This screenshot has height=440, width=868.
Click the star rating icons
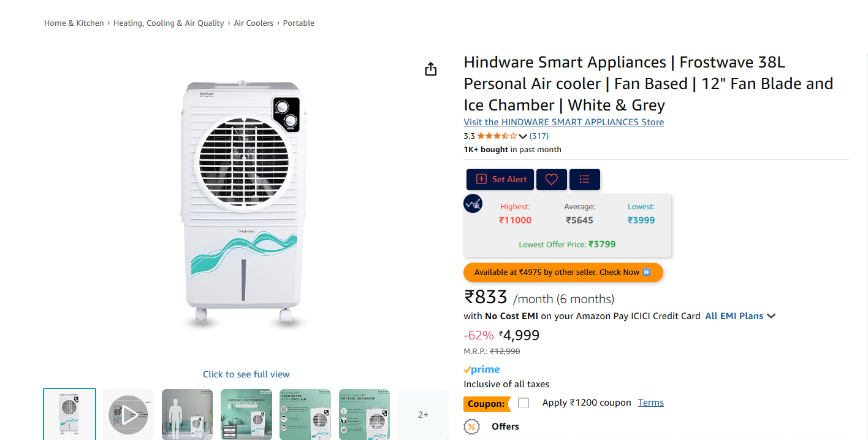(497, 136)
